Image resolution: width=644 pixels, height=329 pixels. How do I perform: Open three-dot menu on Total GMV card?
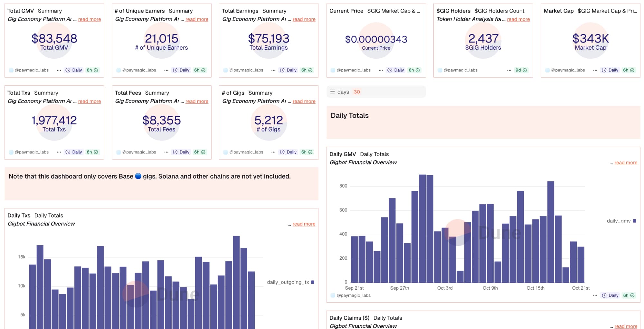pos(59,70)
